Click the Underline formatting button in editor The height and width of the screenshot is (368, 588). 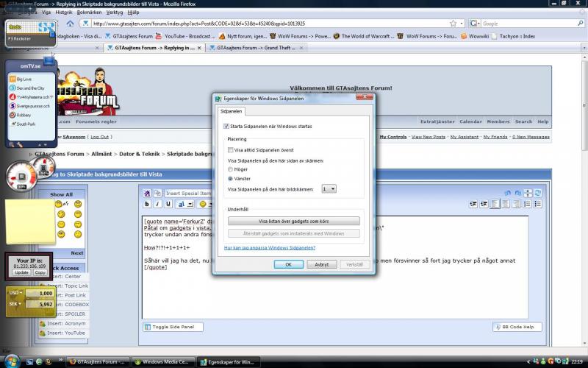pos(168,204)
